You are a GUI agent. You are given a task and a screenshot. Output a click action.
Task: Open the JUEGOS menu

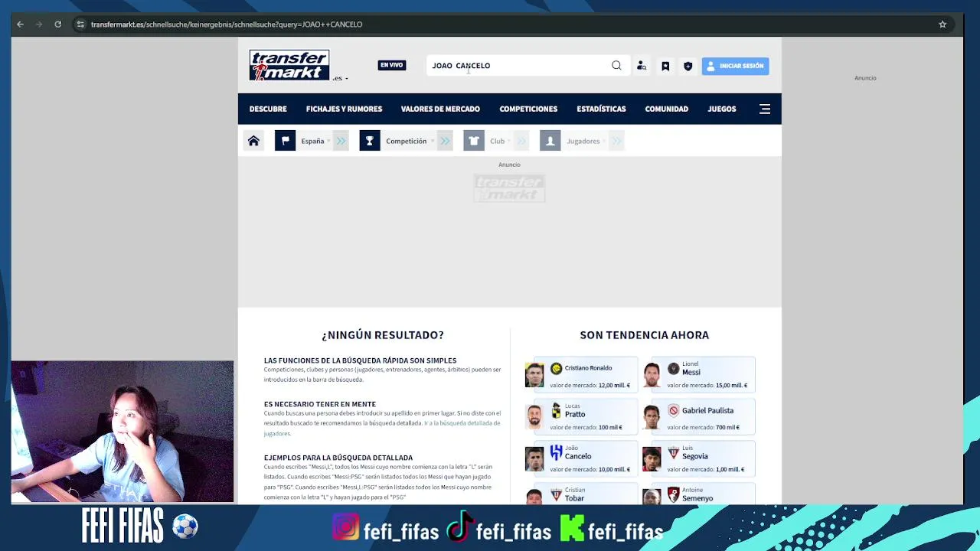pos(722,109)
